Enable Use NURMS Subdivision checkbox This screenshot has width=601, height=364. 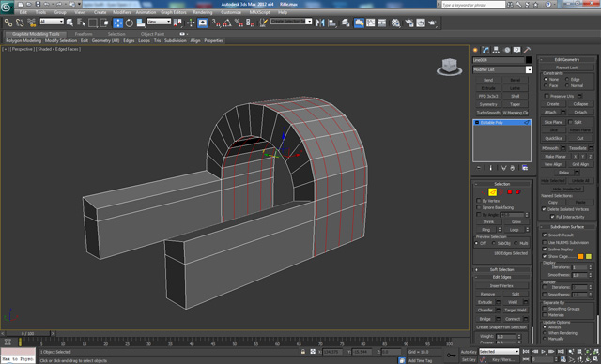(x=545, y=242)
